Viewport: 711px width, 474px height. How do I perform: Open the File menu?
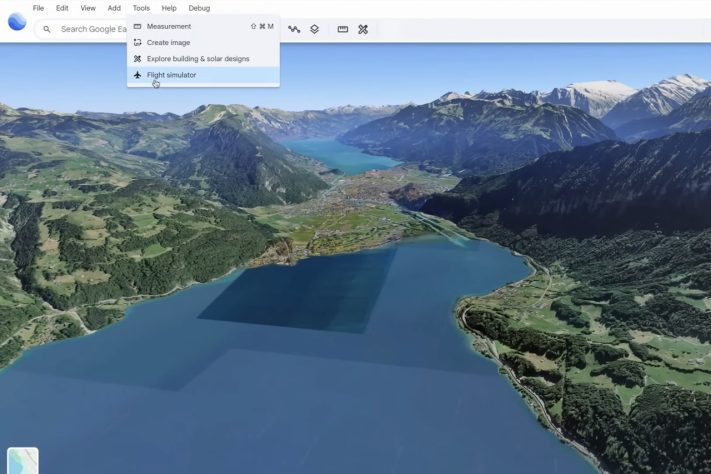pyautogui.click(x=39, y=8)
